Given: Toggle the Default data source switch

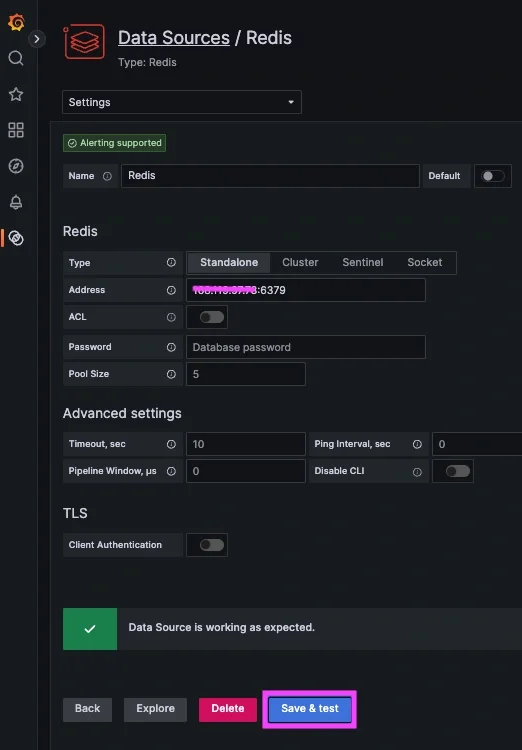Looking at the screenshot, I should (x=493, y=176).
